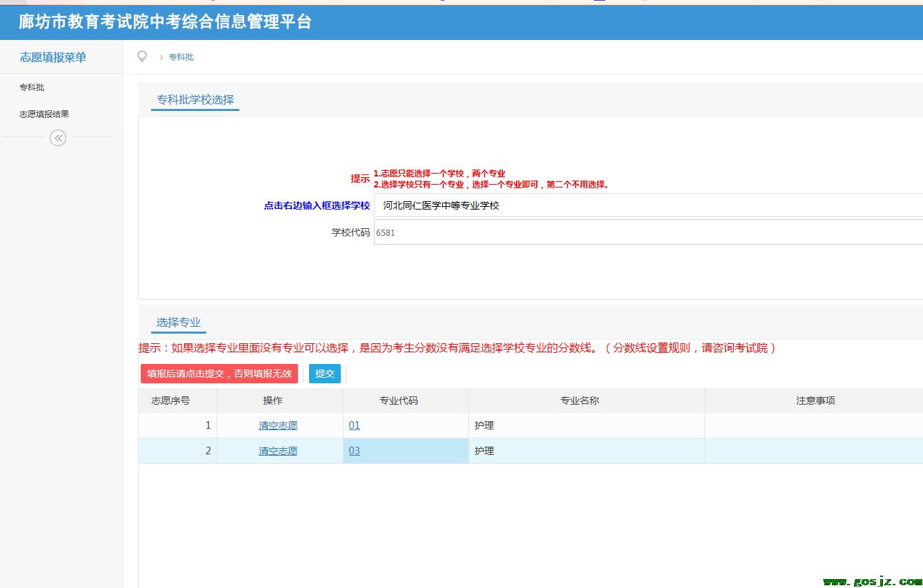Open major code 03 link
Image resolution: width=923 pixels, height=588 pixels.
355,451
